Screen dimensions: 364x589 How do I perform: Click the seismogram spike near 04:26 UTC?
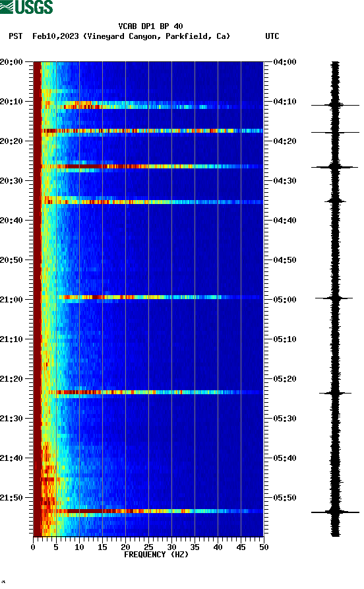tap(335, 167)
